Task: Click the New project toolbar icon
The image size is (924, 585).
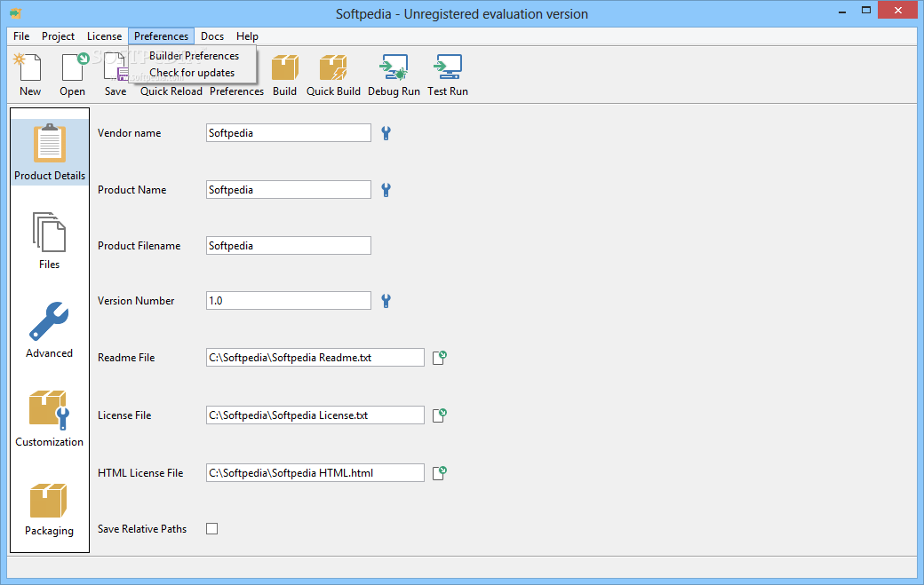Action: pyautogui.click(x=29, y=67)
